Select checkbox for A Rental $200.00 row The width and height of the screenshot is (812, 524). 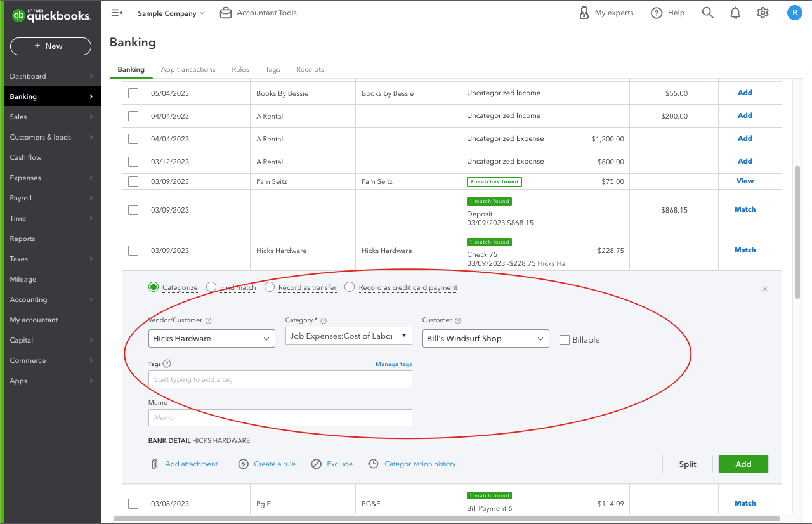(x=133, y=116)
